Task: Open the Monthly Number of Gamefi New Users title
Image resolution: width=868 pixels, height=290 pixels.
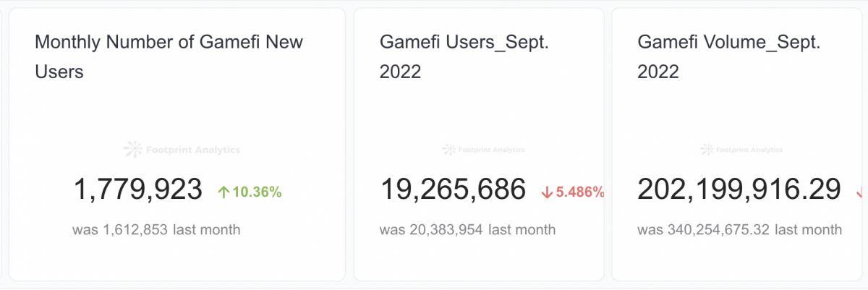Action: click(169, 56)
